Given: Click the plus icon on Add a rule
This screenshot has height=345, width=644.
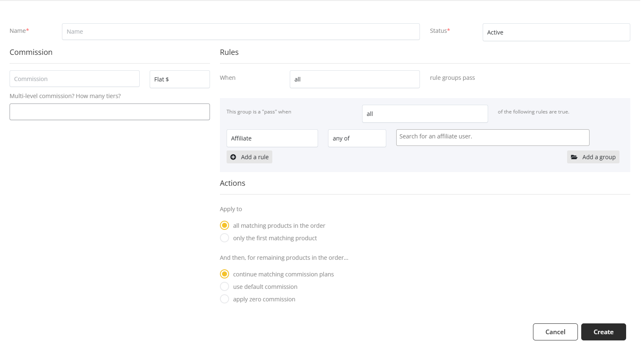Looking at the screenshot, I should (x=233, y=157).
